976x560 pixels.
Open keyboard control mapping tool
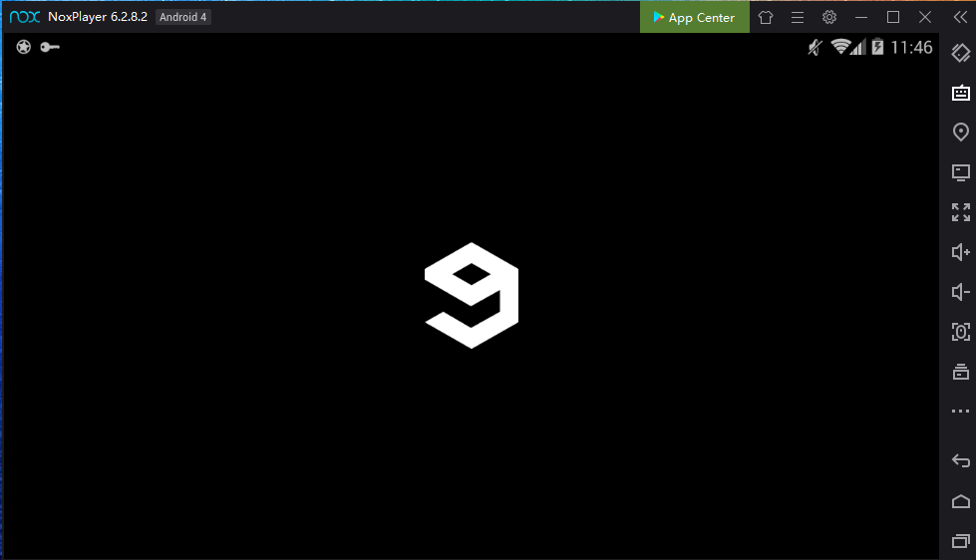coord(960,93)
